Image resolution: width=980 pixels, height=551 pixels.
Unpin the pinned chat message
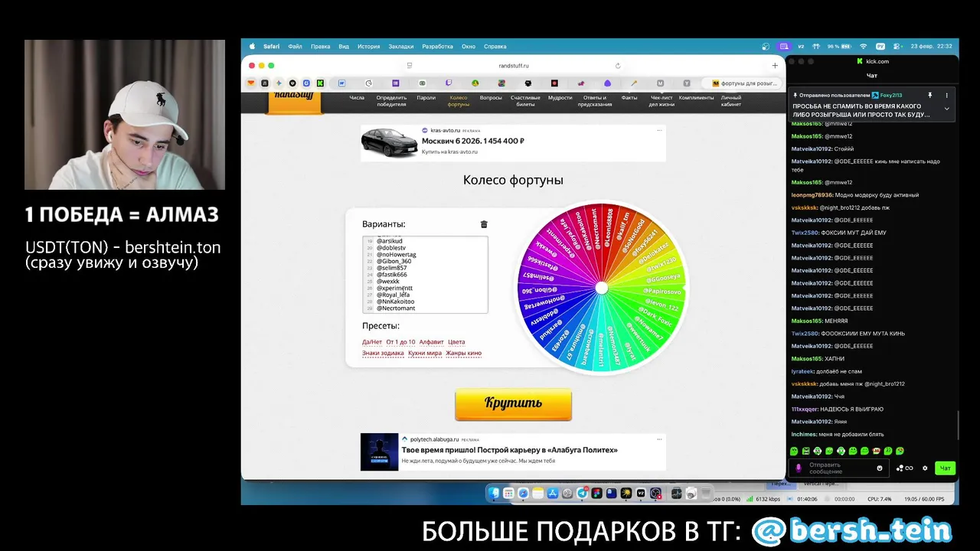point(929,96)
